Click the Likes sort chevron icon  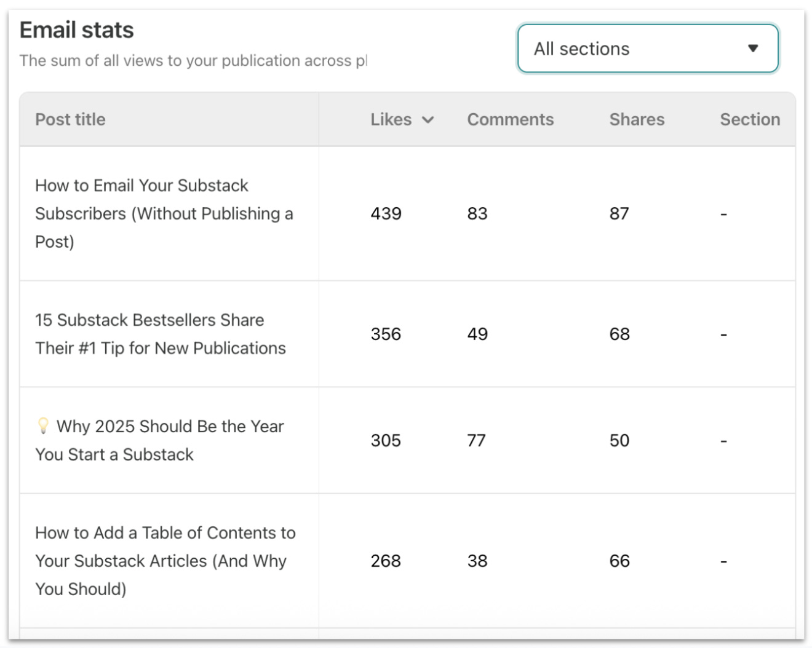(x=428, y=120)
